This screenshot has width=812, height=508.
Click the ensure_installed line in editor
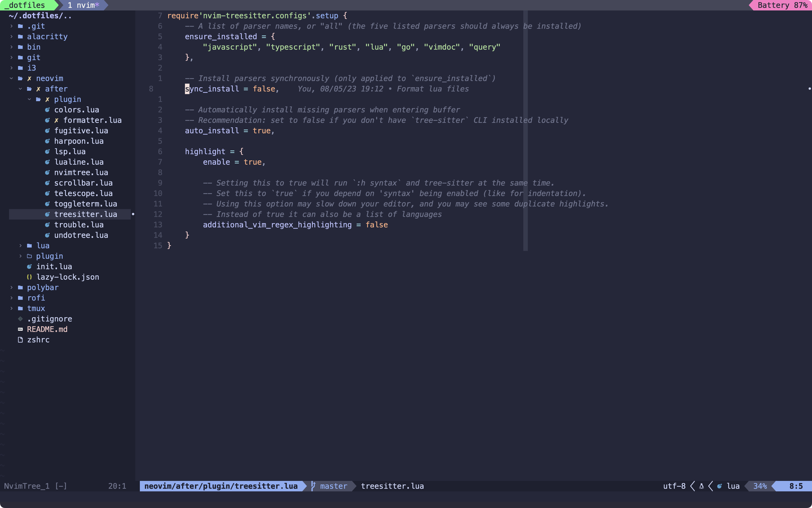coord(230,37)
